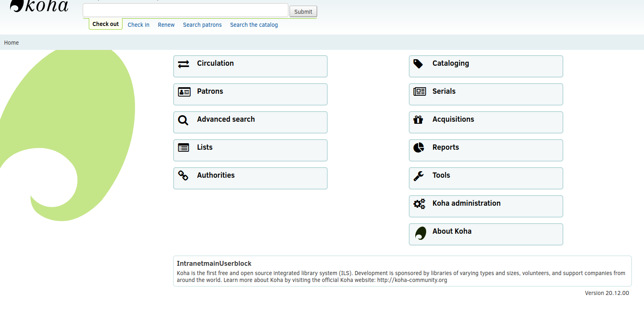Click the Acquisitions gift icon
The width and height of the screenshot is (644, 325).
tap(418, 120)
